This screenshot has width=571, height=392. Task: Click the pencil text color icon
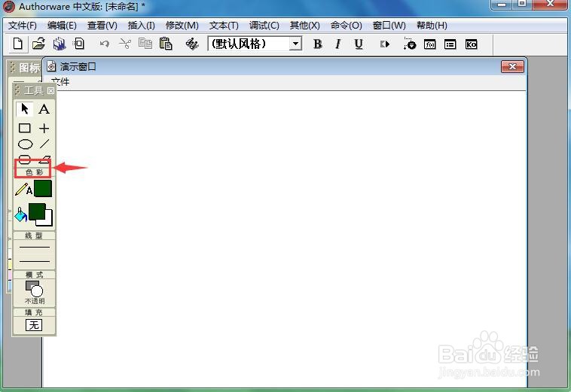coord(23,189)
